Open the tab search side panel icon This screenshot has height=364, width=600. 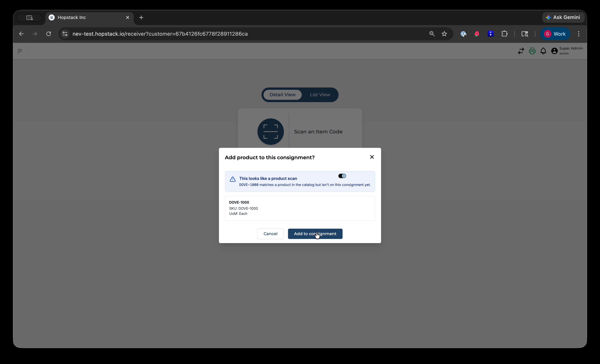[x=525, y=34]
